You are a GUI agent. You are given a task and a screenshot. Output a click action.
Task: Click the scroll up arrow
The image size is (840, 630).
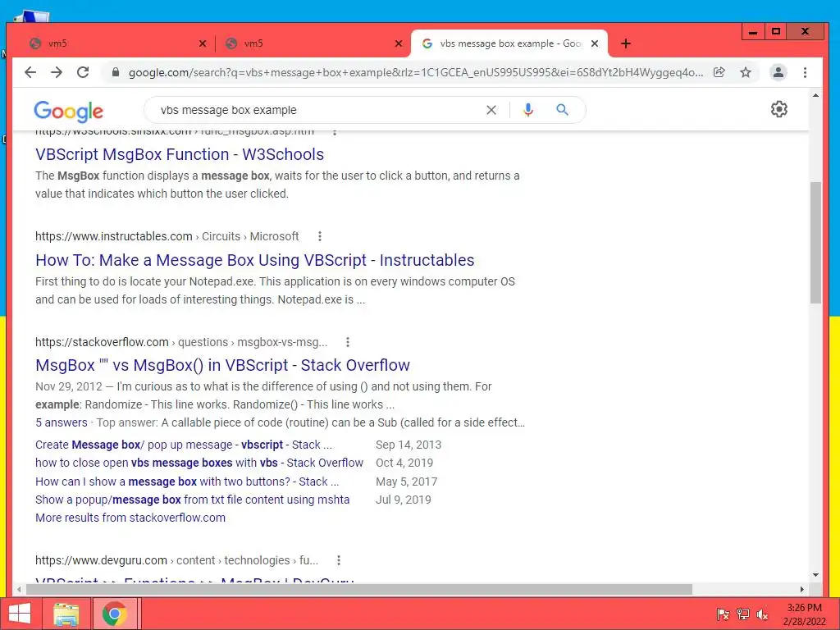tap(815, 95)
